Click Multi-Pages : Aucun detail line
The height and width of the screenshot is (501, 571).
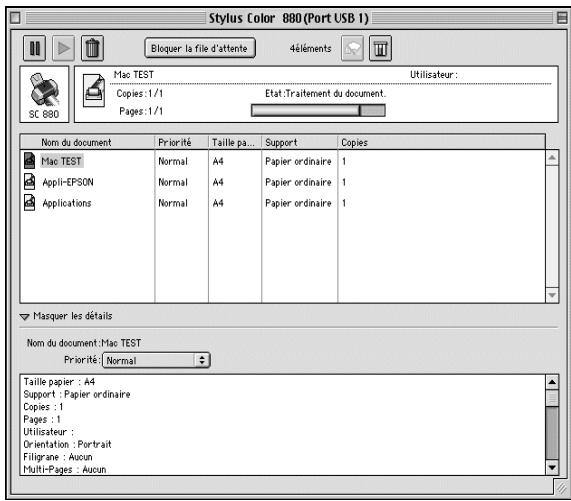[x=65, y=470]
